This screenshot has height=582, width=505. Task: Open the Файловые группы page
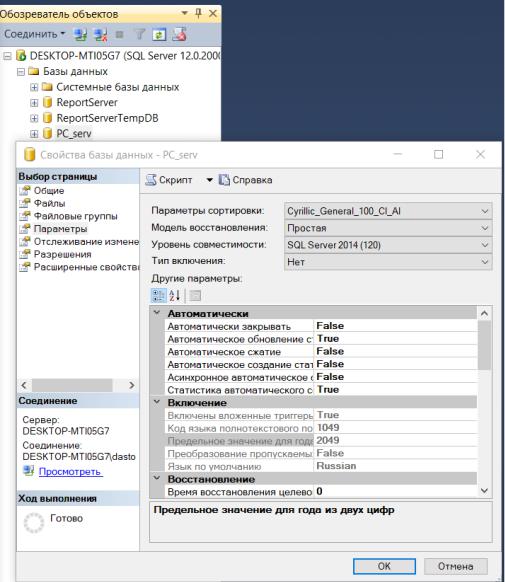pos(76,216)
